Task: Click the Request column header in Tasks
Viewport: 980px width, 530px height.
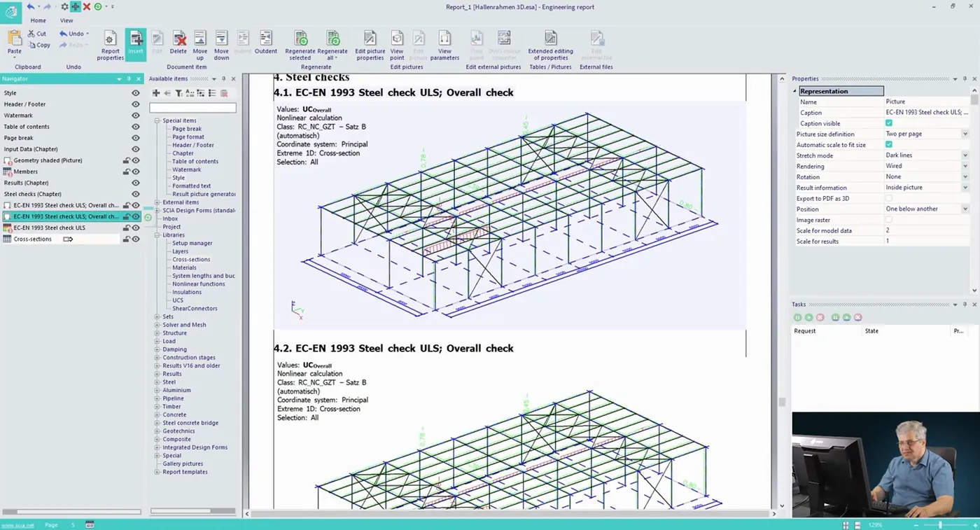Action: [x=805, y=330]
